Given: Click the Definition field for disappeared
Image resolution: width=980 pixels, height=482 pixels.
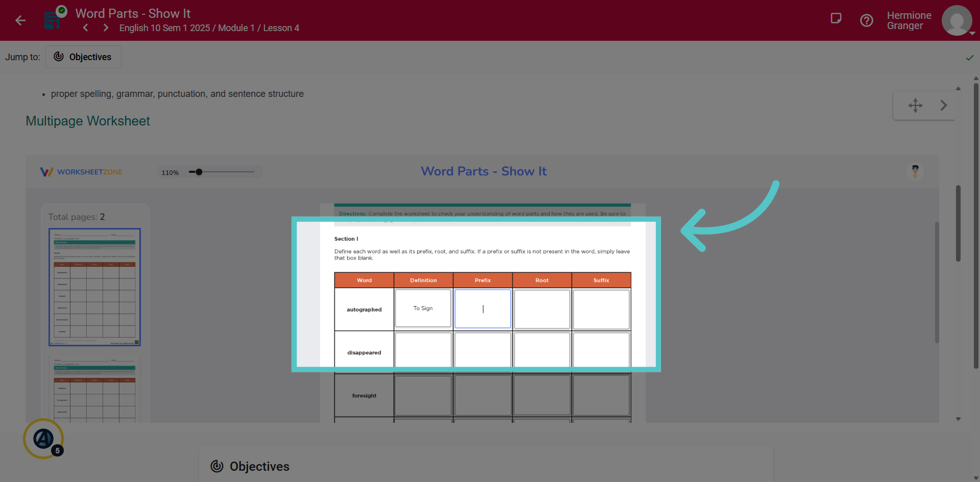Looking at the screenshot, I should click(423, 351).
